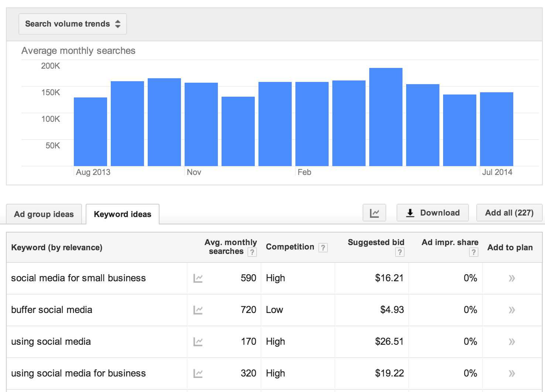Click Add all (227) button
Viewport: 545px width, 392px height.
pos(509,213)
